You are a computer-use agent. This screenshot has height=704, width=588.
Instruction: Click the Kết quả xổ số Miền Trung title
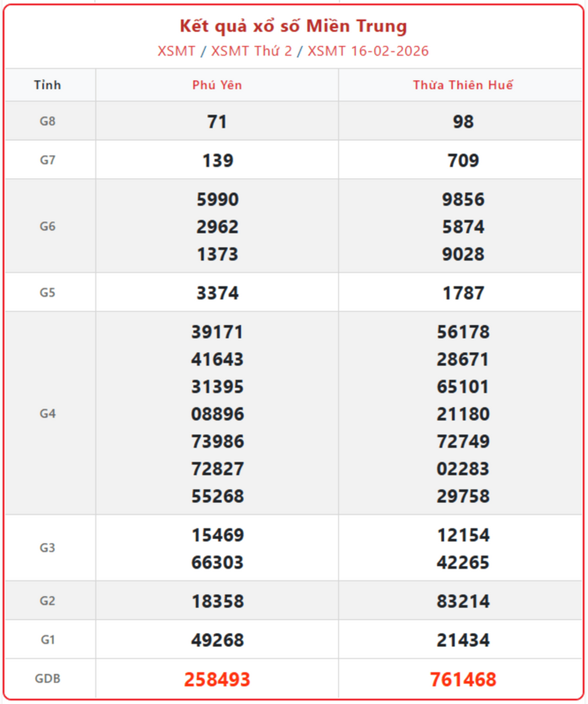(293, 26)
